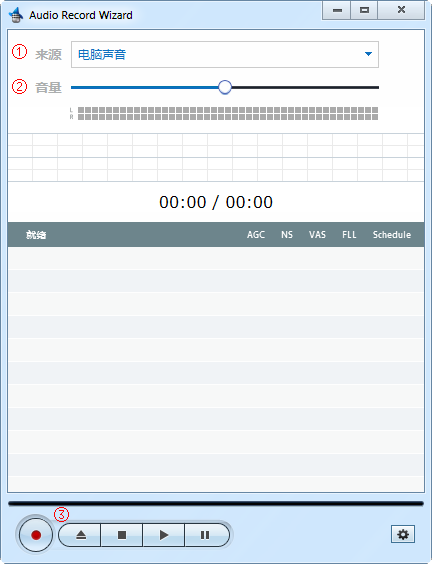Toggle the AGC option
432x564 pixels.
click(x=256, y=235)
